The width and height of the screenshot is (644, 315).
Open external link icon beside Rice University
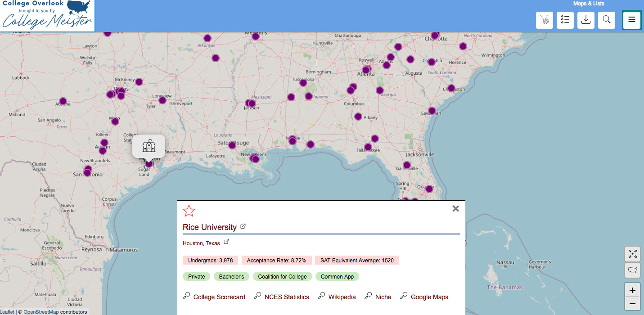pos(243,226)
